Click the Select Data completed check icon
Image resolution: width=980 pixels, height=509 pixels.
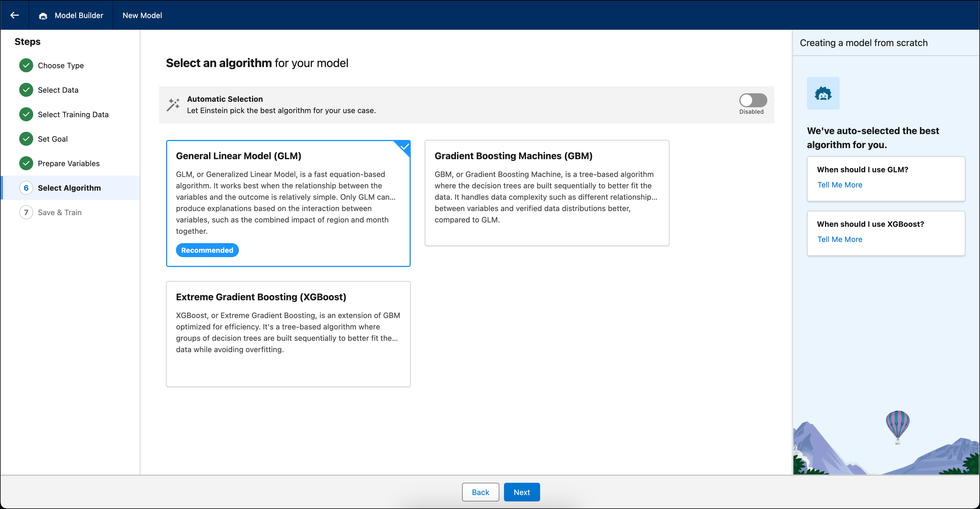[26, 90]
